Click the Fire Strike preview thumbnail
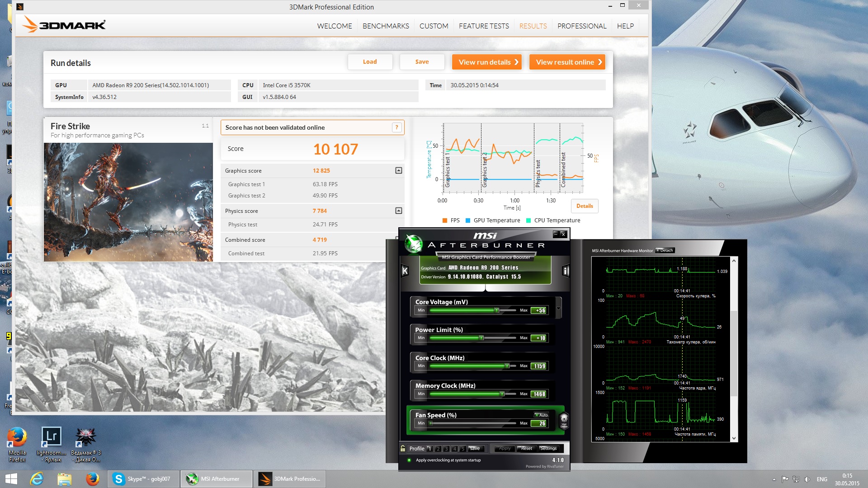 (x=128, y=202)
